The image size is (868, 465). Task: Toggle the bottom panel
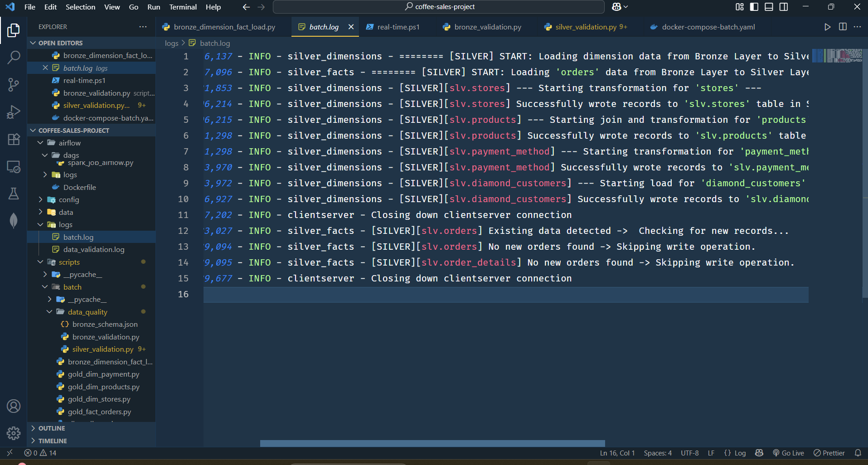pyautogui.click(x=769, y=7)
